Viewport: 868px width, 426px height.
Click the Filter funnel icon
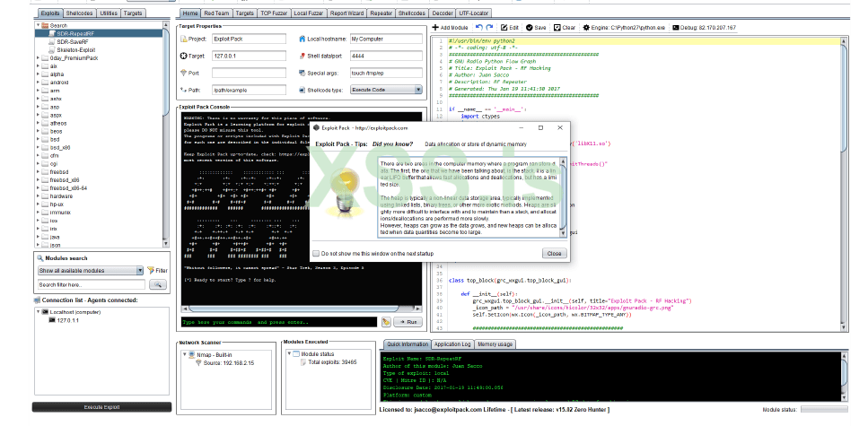[151, 270]
